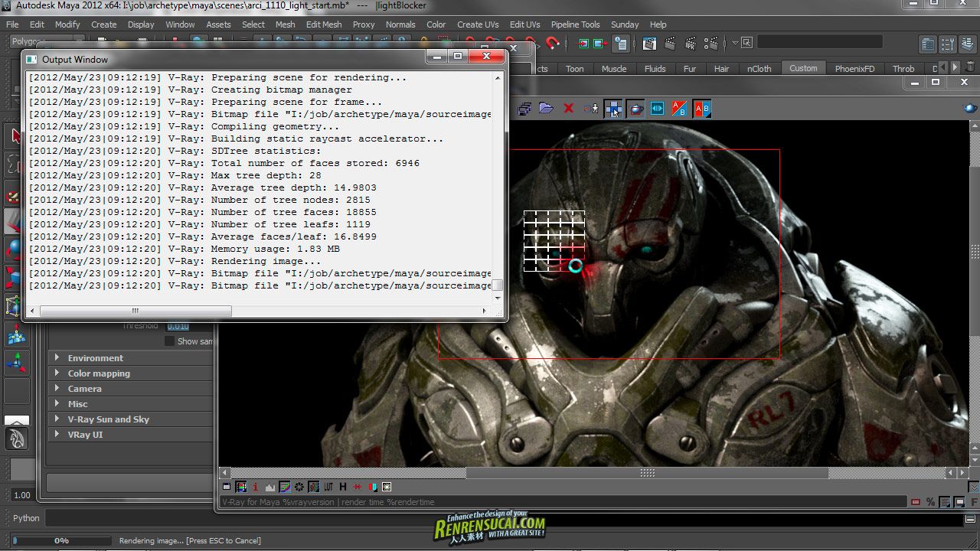The height and width of the screenshot is (551, 980).
Task: Toggle construction history icon in status line
Action: [x=621, y=44]
